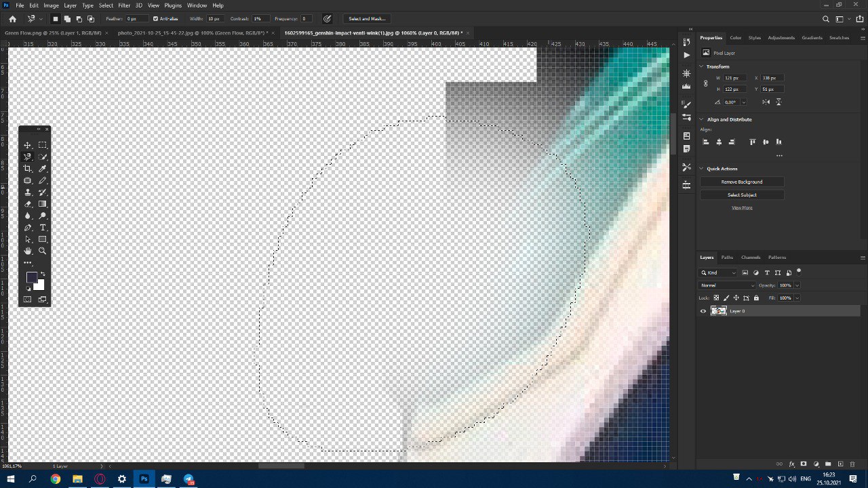Open the tool preset picker dropdown
This screenshot has height=488, width=868.
click(41, 19)
